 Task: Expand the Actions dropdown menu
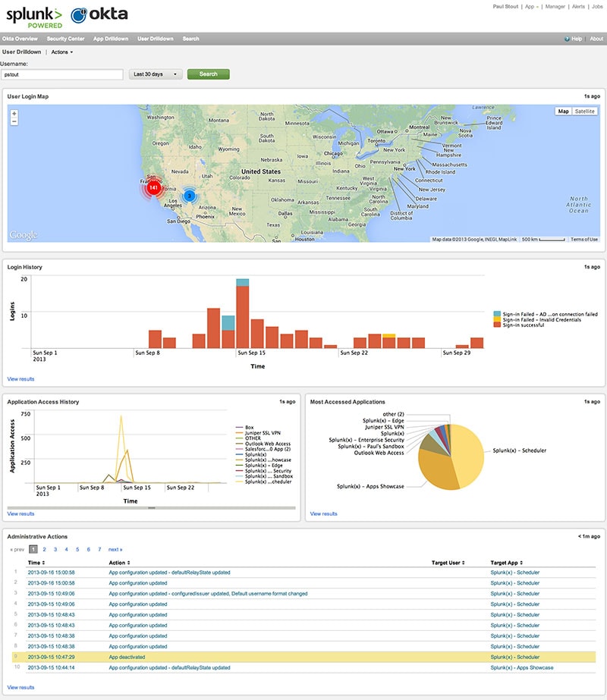point(61,52)
